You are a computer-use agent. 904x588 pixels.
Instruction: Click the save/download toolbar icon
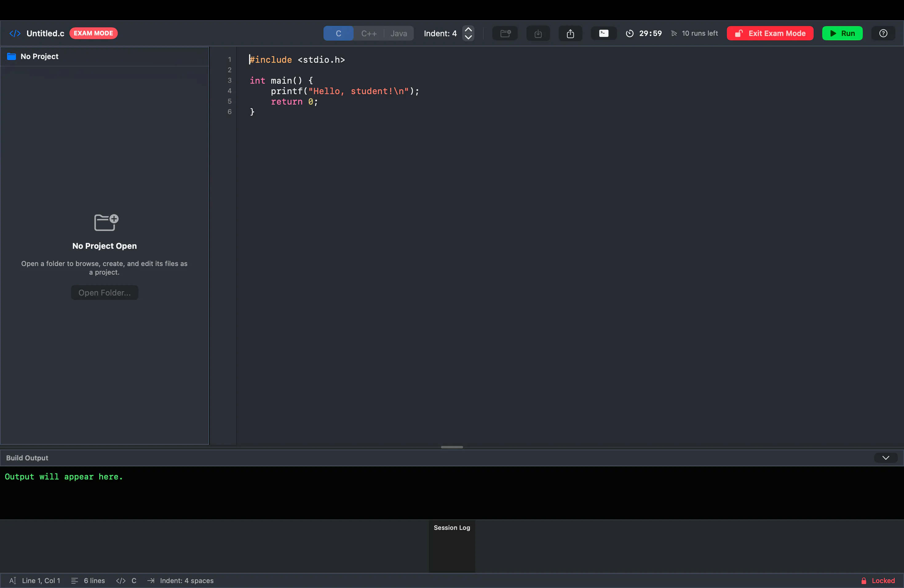(538, 34)
